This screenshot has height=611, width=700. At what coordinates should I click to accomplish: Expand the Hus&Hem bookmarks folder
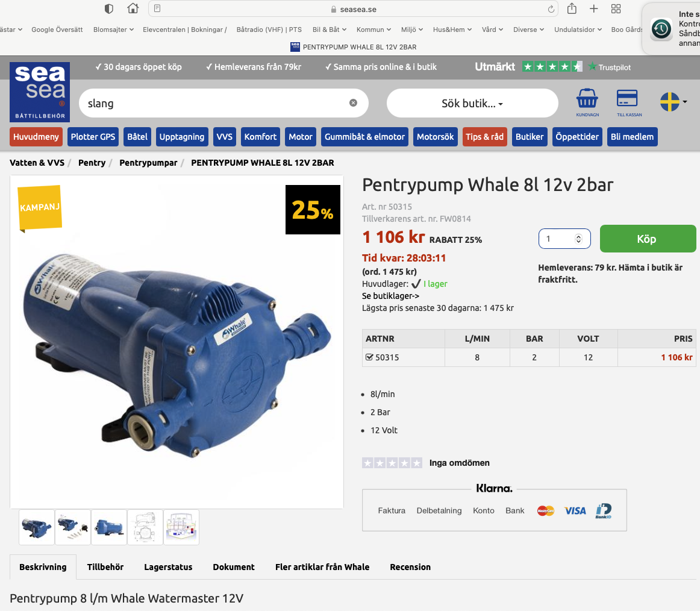(452, 30)
